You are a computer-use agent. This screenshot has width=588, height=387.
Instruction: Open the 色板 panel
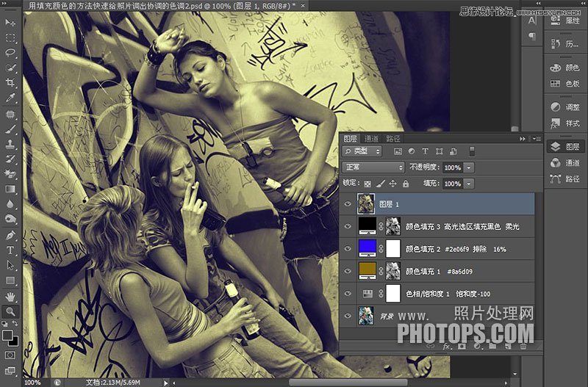tap(564, 83)
